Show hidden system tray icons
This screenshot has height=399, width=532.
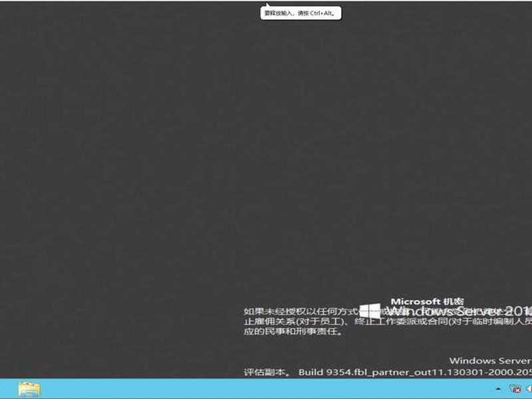click(498, 389)
